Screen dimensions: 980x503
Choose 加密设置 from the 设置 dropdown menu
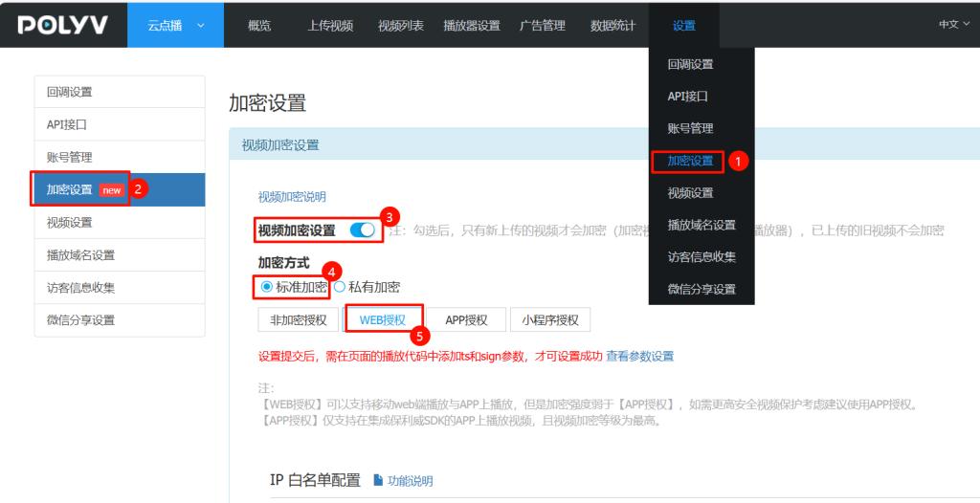pos(690,161)
